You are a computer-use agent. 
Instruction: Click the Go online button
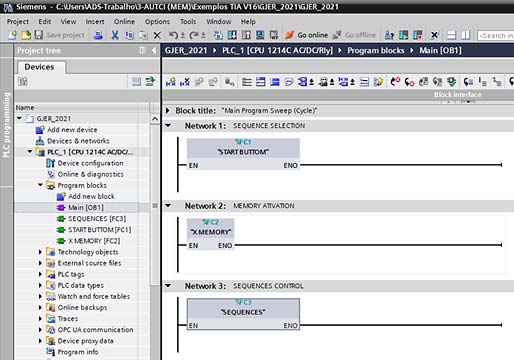tap(307, 35)
